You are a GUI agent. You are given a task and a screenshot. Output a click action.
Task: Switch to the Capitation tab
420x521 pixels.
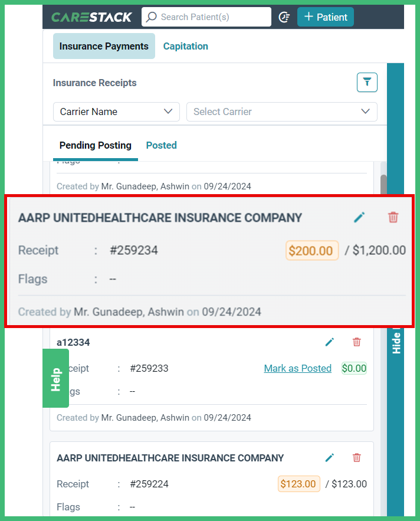point(185,46)
